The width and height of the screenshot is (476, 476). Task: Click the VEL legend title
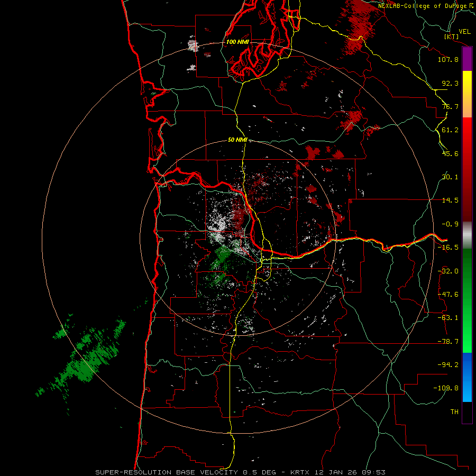(x=464, y=32)
